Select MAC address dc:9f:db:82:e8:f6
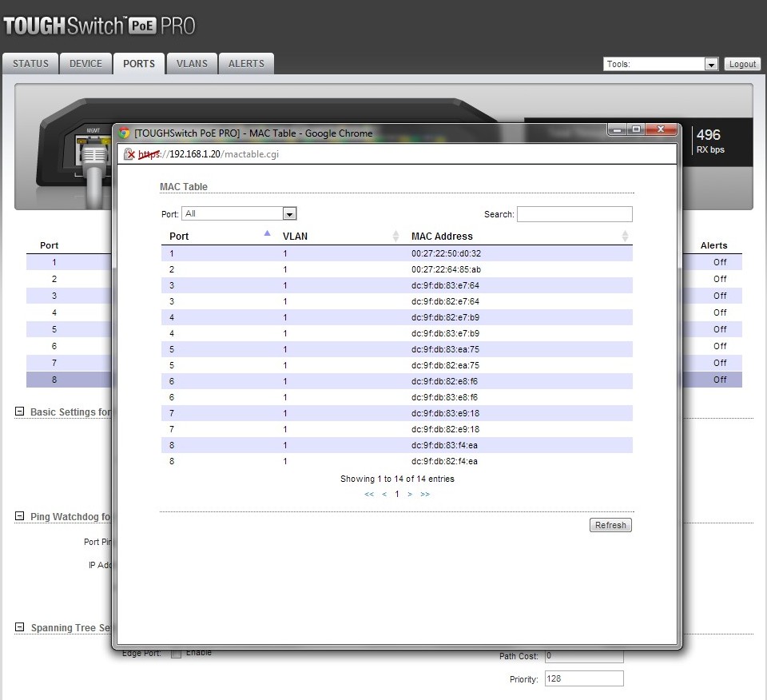The image size is (767, 700). coord(445,381)
